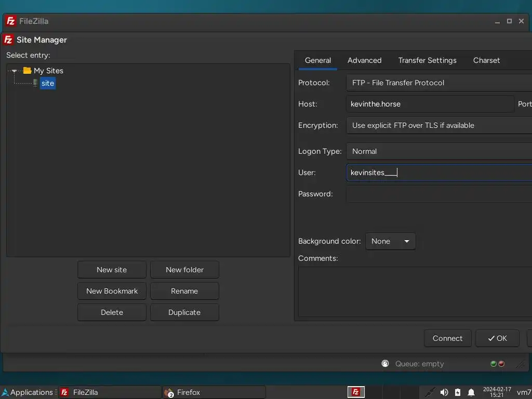Click the New Bookmark button
Screen dimensions: 532x399
pyautogui.click(x=112, y=291)
